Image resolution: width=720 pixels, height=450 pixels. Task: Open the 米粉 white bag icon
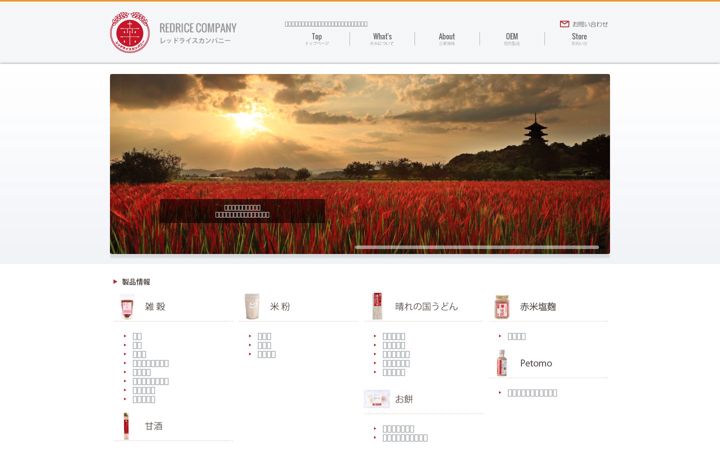click(252, 306)
